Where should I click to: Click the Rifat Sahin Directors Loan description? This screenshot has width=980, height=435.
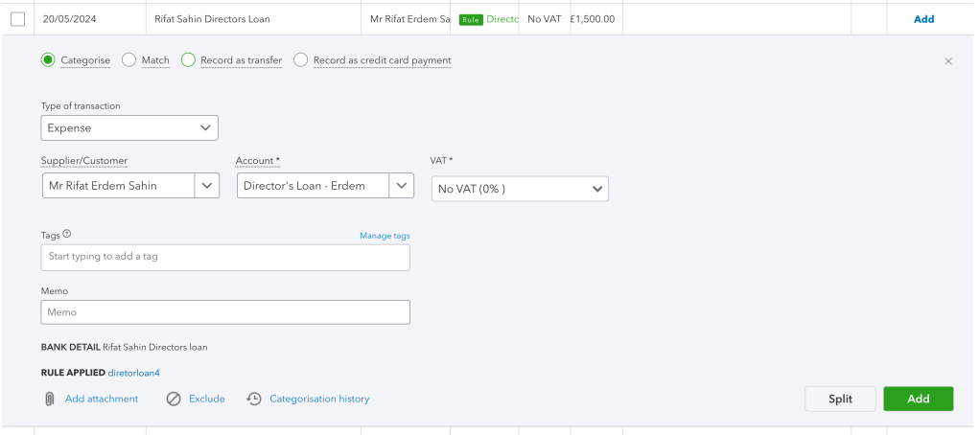[x=213, y=19]
